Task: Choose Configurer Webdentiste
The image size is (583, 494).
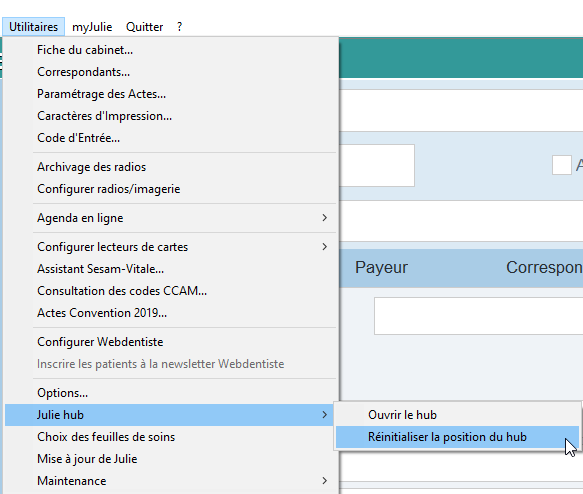Action: pyautogui.click(x=171, y=342)
